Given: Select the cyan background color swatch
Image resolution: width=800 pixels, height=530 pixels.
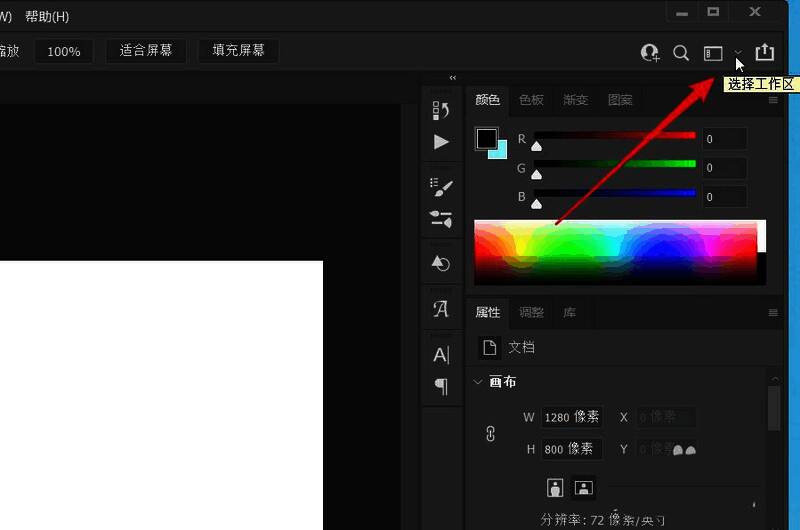Looking at the screenshot, I should tap(501, 153).
